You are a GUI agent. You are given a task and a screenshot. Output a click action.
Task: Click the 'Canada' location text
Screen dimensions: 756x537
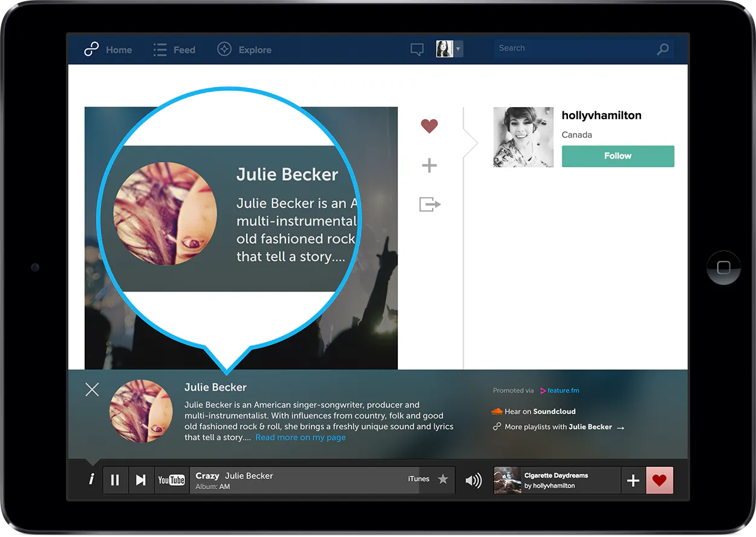pyautogui.click(x=577, y=135)
